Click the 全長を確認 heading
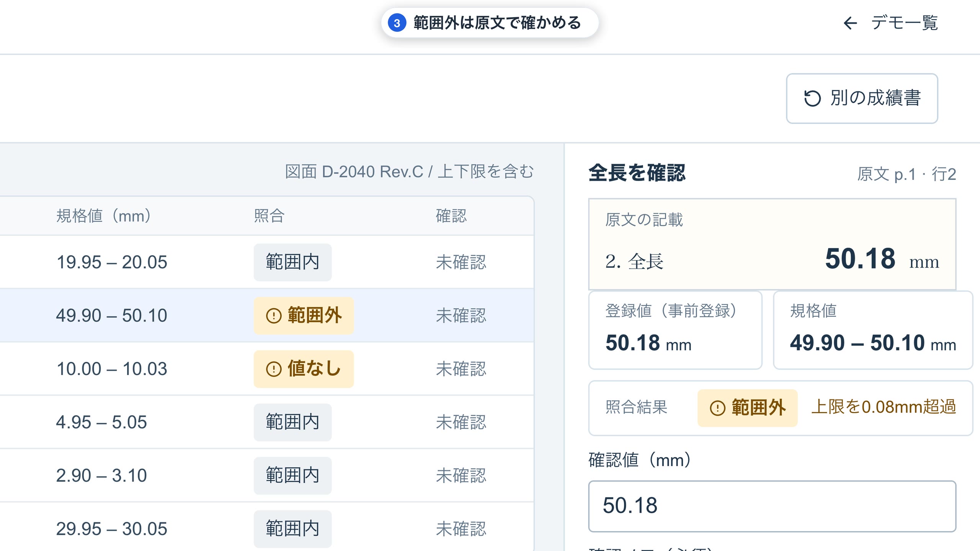 637,173
